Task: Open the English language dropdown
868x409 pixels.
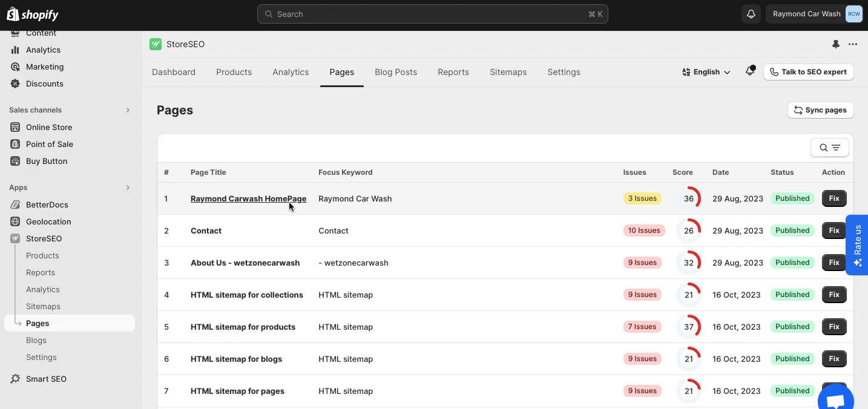Action: [706, 72]
